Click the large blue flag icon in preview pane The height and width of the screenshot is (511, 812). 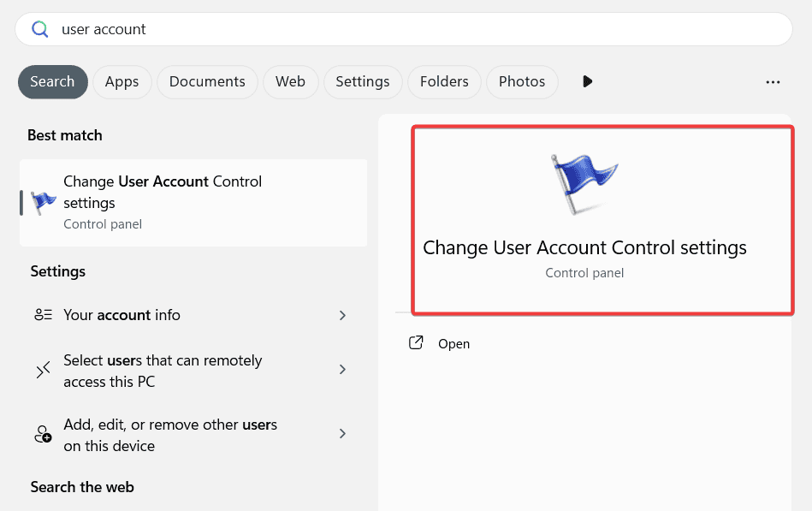pos(584,183)
